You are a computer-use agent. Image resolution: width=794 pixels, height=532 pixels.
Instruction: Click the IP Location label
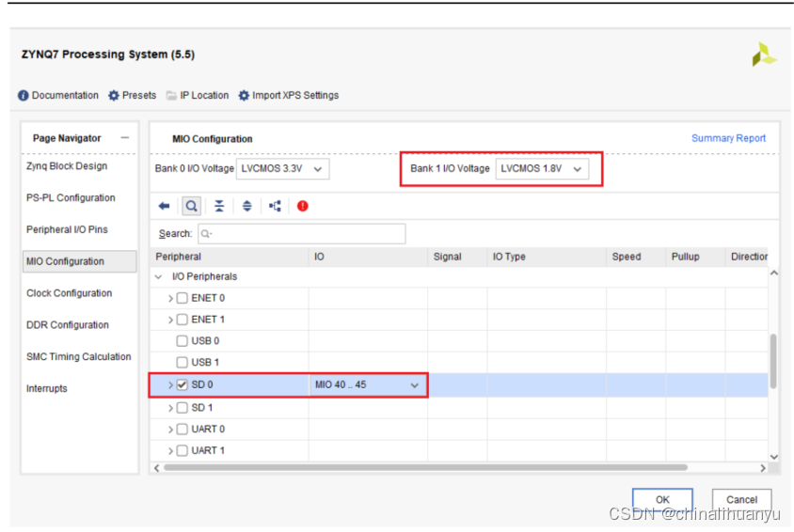(204, 95)
